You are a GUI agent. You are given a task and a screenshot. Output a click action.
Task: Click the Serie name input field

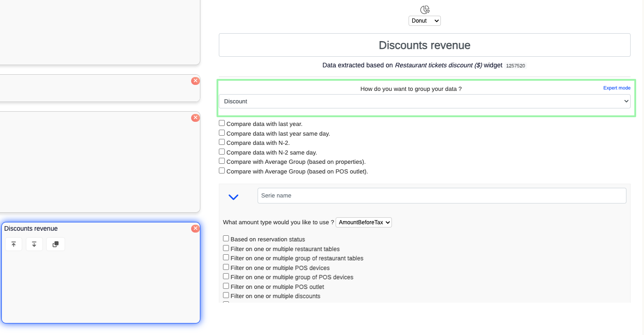tap(441, 196)
